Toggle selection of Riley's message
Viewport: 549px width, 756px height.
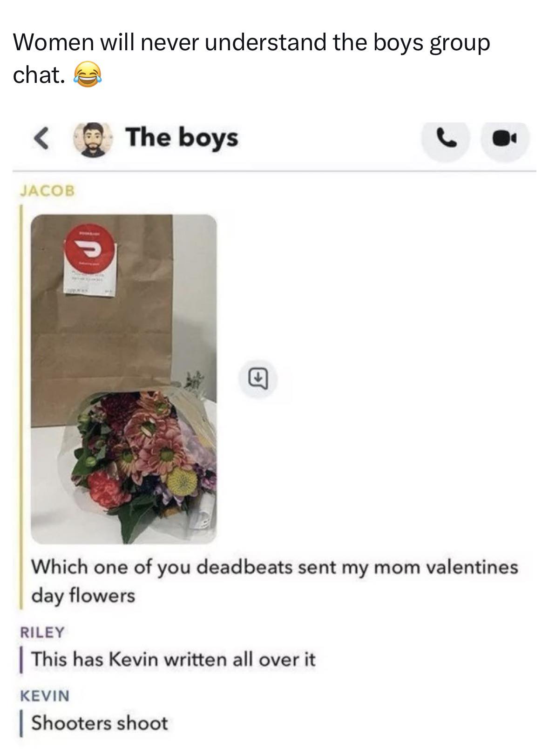pyautogui.click(x=172, y=658)
